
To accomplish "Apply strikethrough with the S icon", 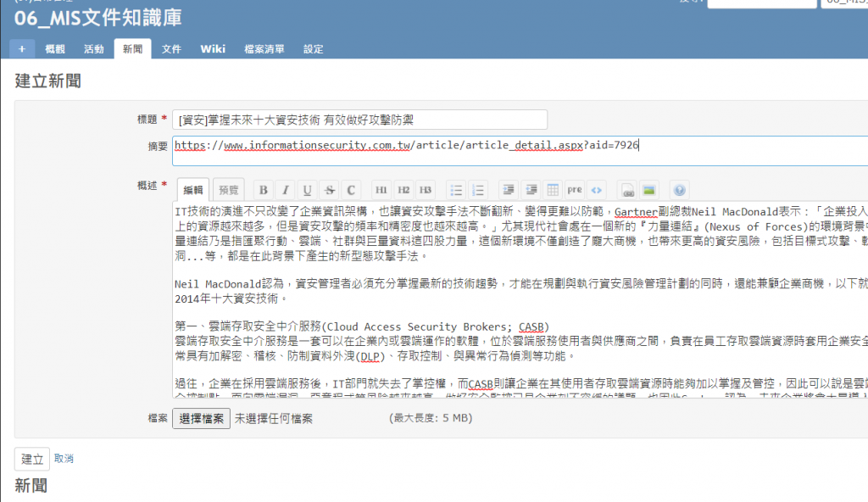I will pos(330,190).
